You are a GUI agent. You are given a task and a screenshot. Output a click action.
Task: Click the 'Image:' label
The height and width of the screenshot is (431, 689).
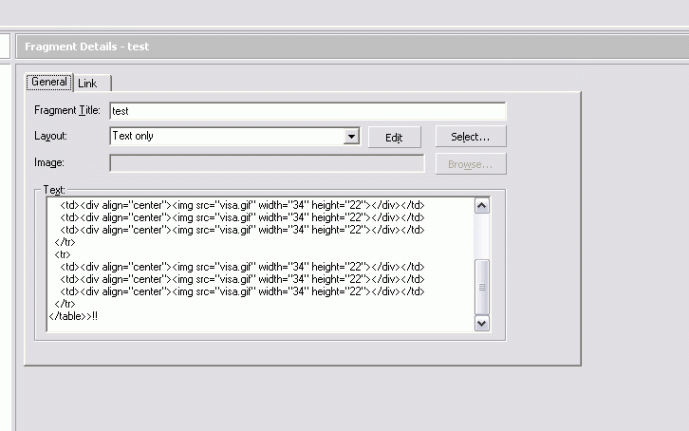click(x=48, y=163)
